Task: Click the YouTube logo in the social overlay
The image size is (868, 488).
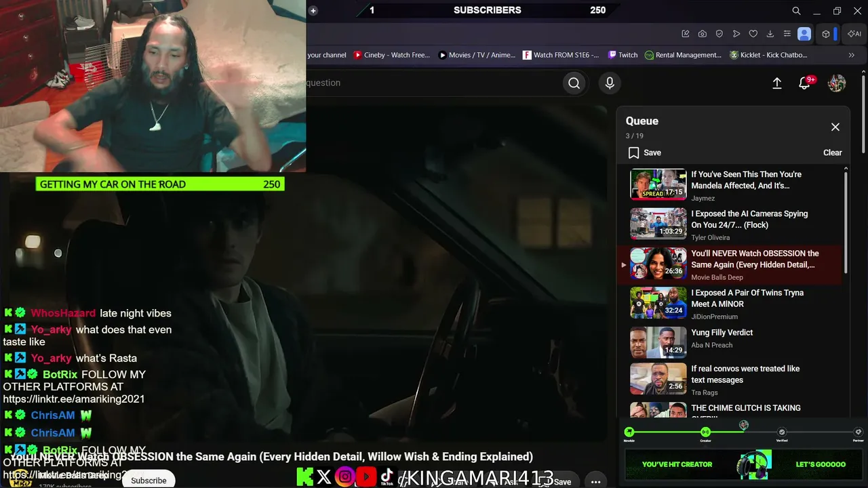Action: click(366, 477)
